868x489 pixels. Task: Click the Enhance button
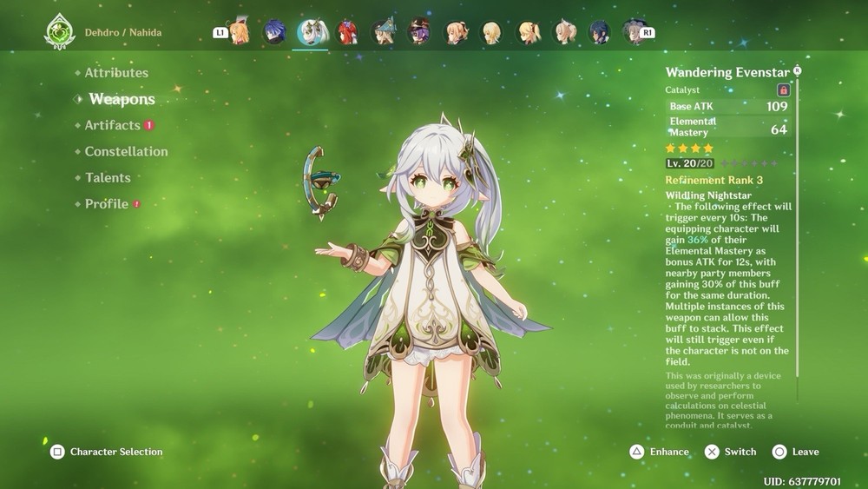tap(660, 452)
